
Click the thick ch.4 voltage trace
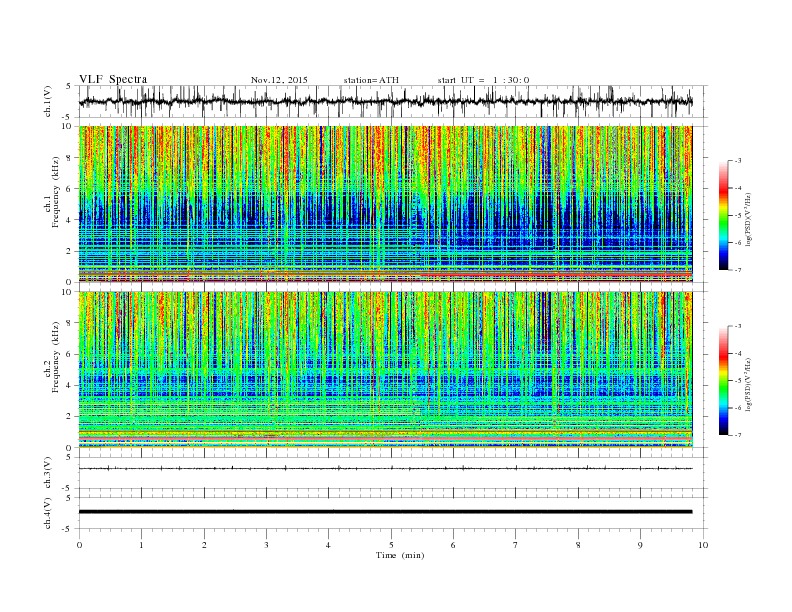pos(385,512)
